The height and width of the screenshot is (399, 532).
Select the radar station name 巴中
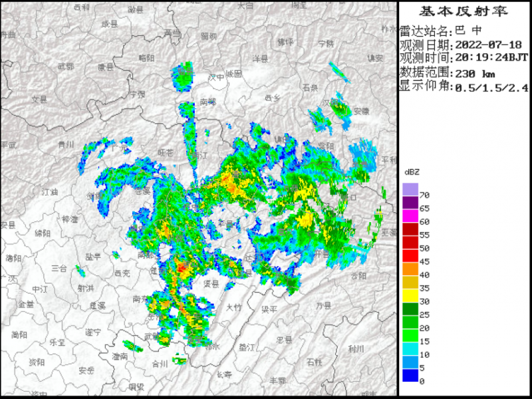pyautogui.click(x=468, y=31)
